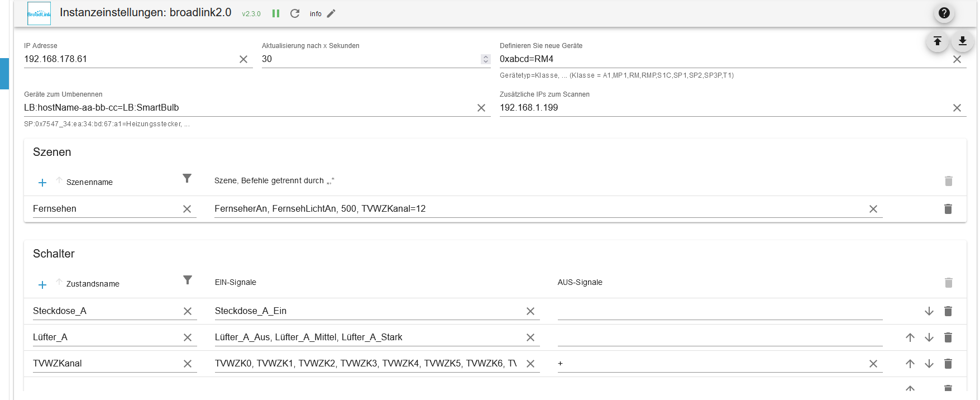Screen dimensions: 980x400
Task: Add a new scene with plus icon
Action: [x=42, y=183]
